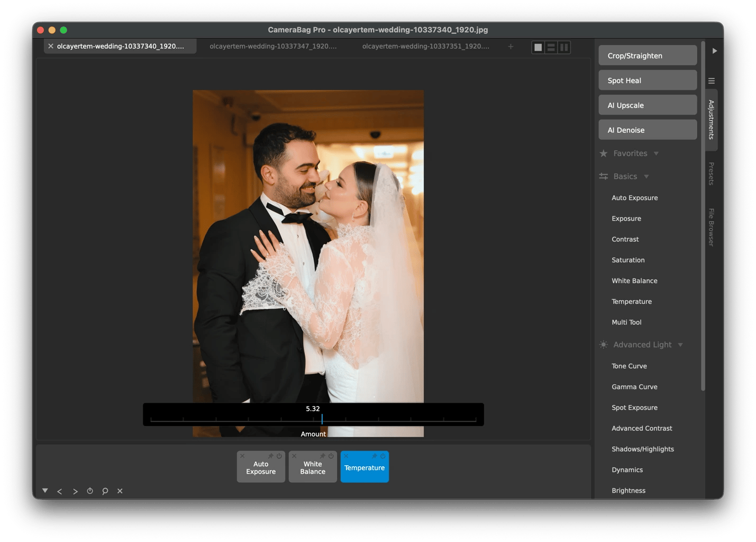Click the Temperature Amount slider handle
756x542 pixels.
322,419
